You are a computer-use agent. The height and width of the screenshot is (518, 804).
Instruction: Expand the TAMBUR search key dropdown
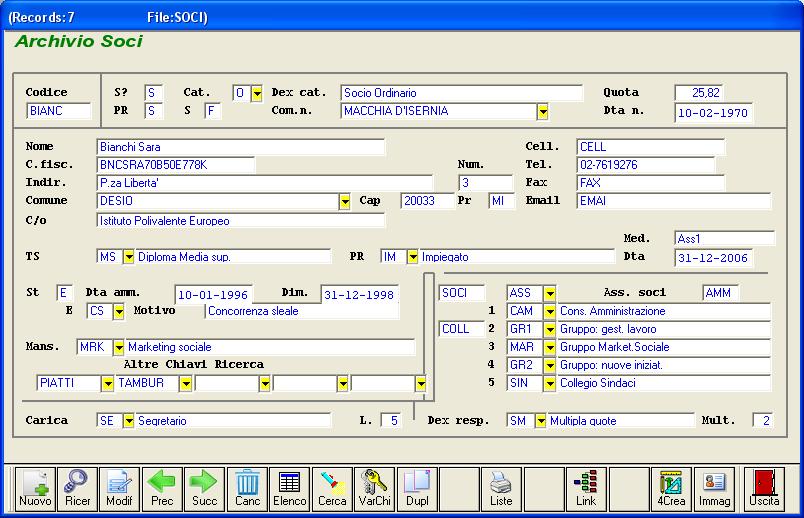[x=186, y=383]
